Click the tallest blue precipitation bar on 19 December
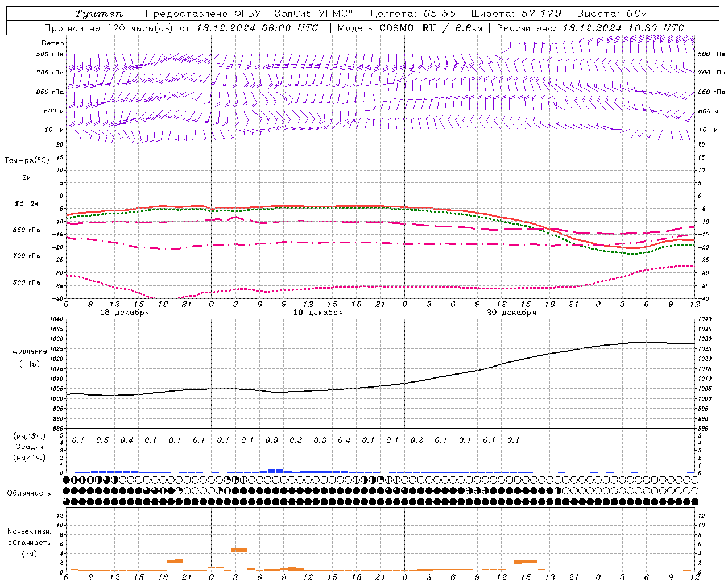Screen dimensions: 728x582 click(276, 471)
